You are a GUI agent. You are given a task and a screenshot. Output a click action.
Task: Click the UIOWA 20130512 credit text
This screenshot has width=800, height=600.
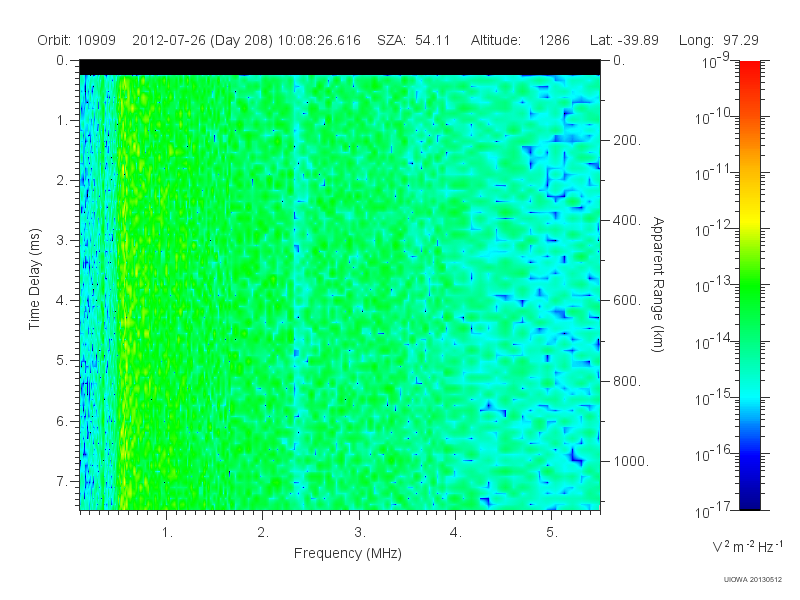tap(753, 579)
